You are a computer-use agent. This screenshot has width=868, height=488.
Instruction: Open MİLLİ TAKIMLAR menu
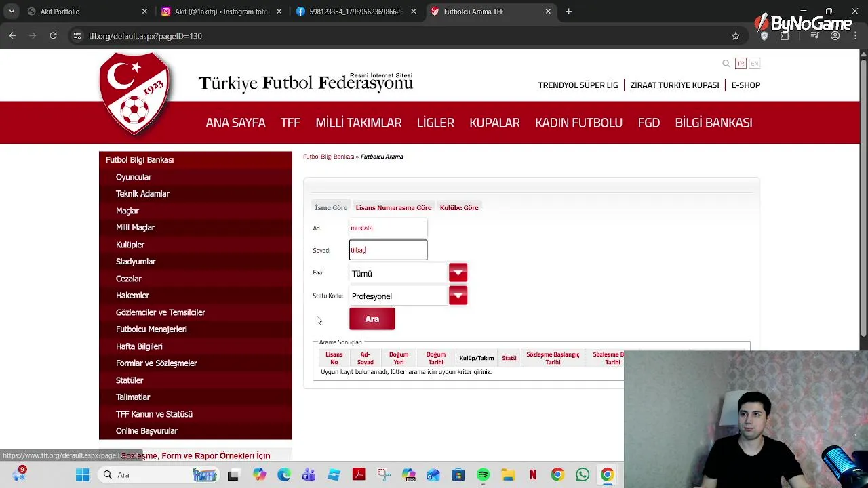(359, 123)
